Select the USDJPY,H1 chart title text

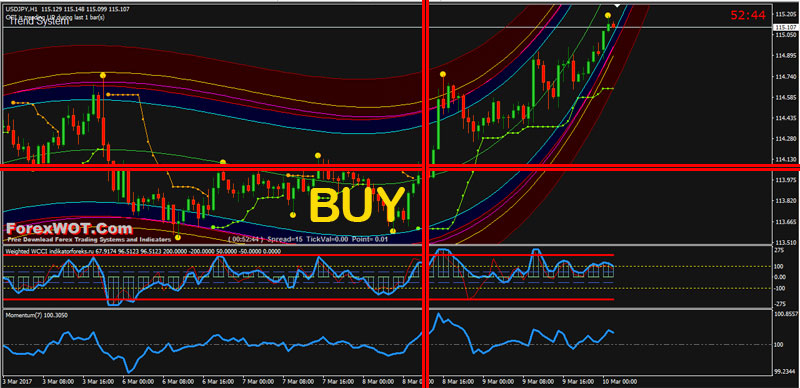click(22, 10)
